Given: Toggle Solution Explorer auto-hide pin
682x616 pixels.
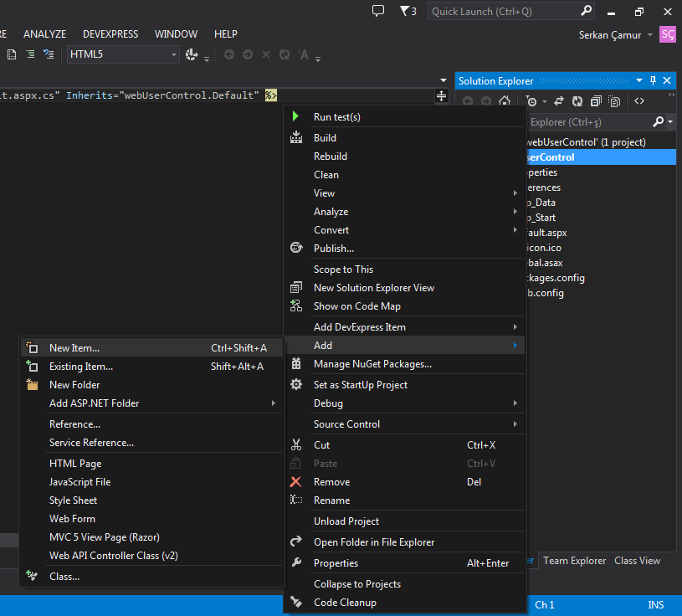Looking at the screenshot, I should [x=653, y=80].
